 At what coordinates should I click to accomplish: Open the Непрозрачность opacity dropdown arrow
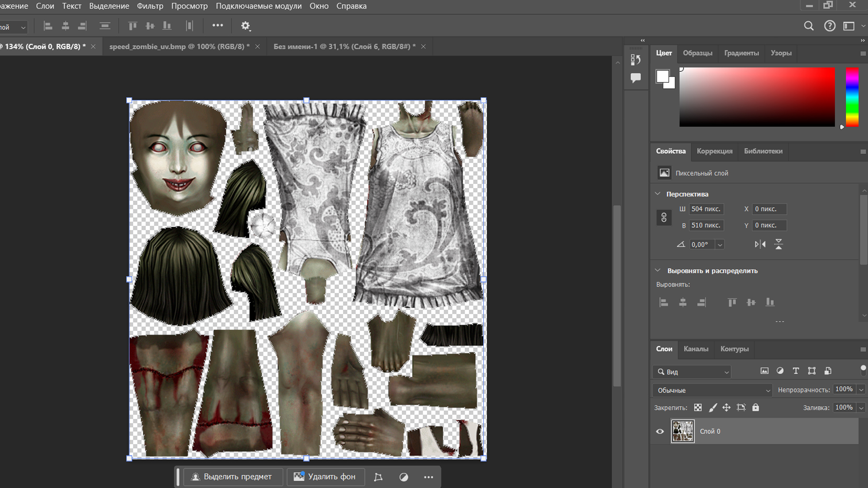(x=861, y=389)
